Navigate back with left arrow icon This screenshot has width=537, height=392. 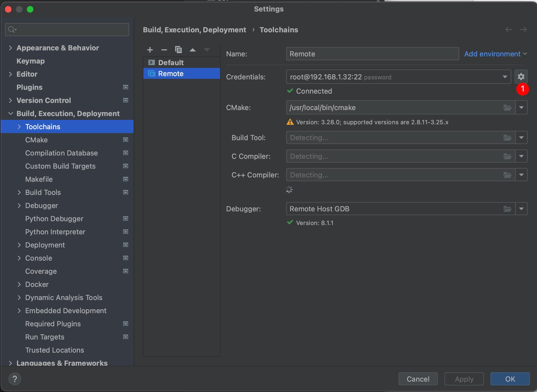[x=509, y=30]
